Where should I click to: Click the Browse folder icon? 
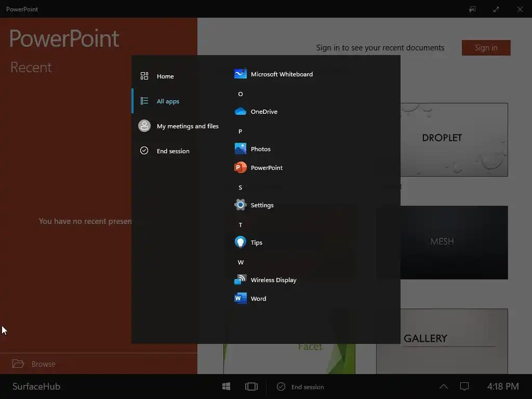18,364
